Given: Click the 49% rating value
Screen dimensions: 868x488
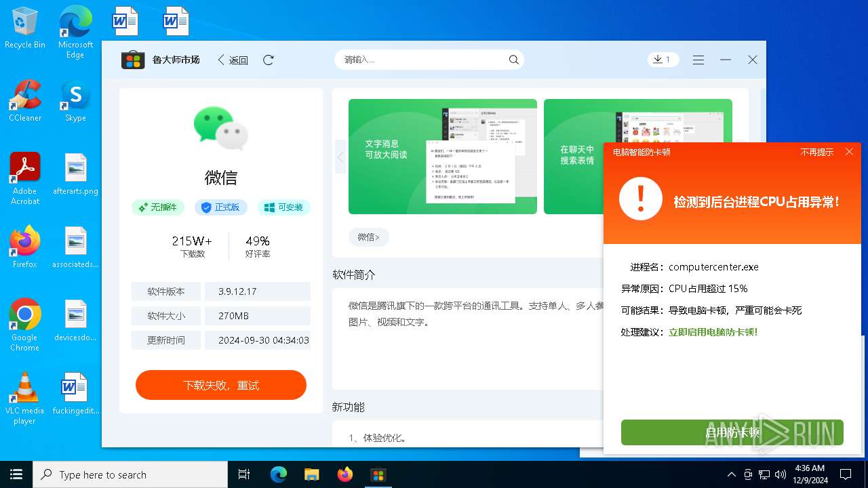Looking at the screenshot, I should (x=258, y=241).
